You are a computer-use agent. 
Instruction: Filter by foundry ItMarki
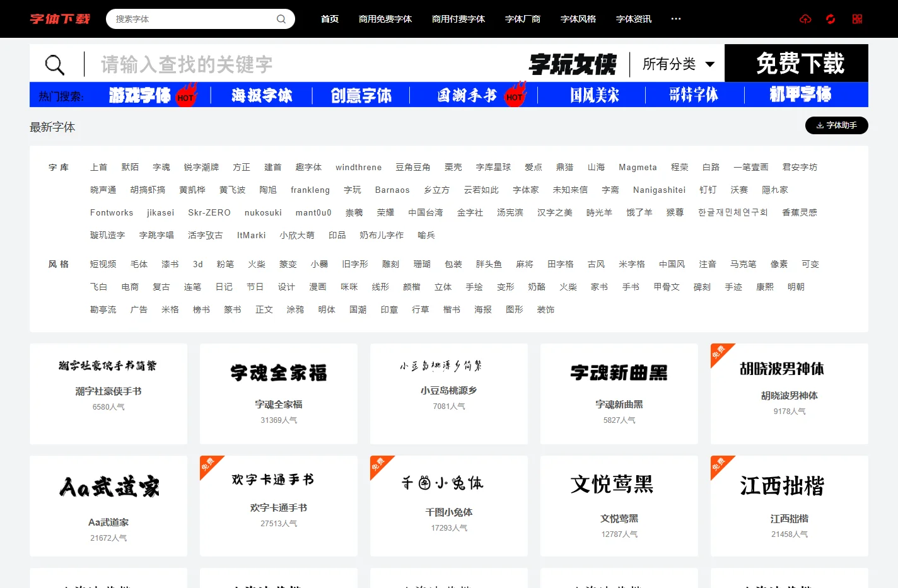coord(252,235)
